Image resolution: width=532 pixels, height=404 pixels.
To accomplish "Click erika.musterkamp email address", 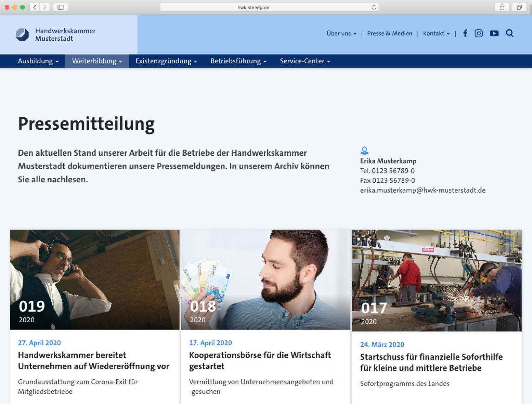I will 423,190.
